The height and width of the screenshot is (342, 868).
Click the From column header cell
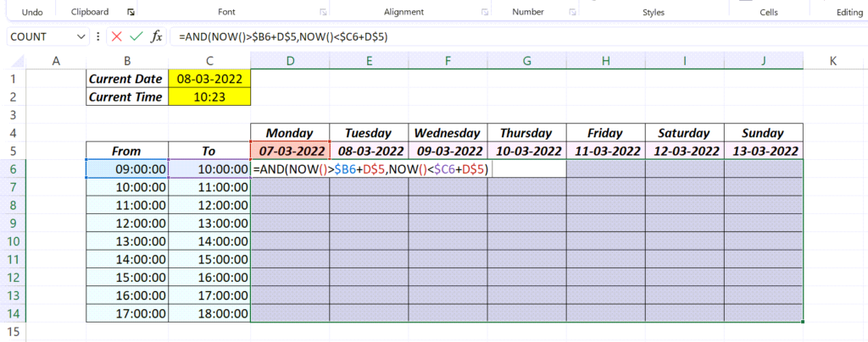pyautogui.click(x=127, y=151)
